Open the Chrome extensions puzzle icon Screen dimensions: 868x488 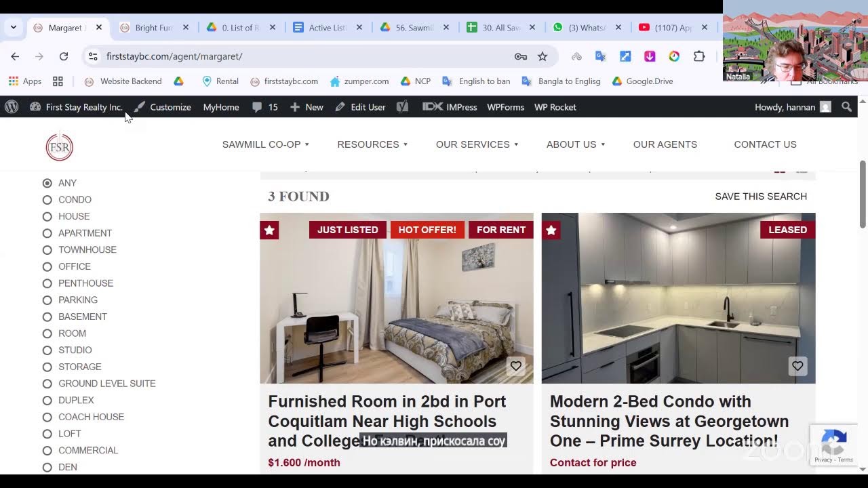coord(698,56)
